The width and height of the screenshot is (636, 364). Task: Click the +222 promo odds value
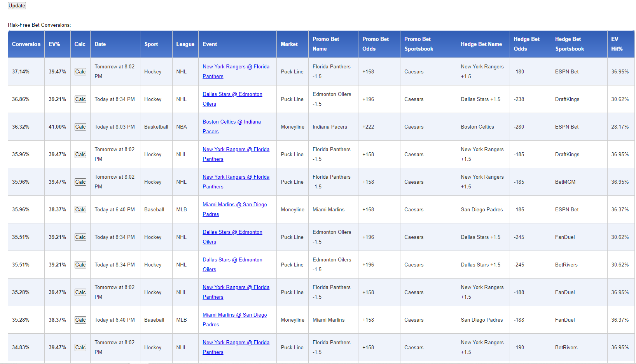coord(368,127)
